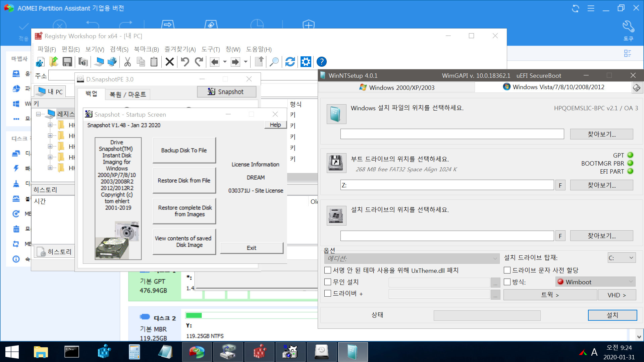Viewport: 644px width, 362px height.
Task: Select the Windows 2000/XP/2003 tab
Action: pos(397,87)
